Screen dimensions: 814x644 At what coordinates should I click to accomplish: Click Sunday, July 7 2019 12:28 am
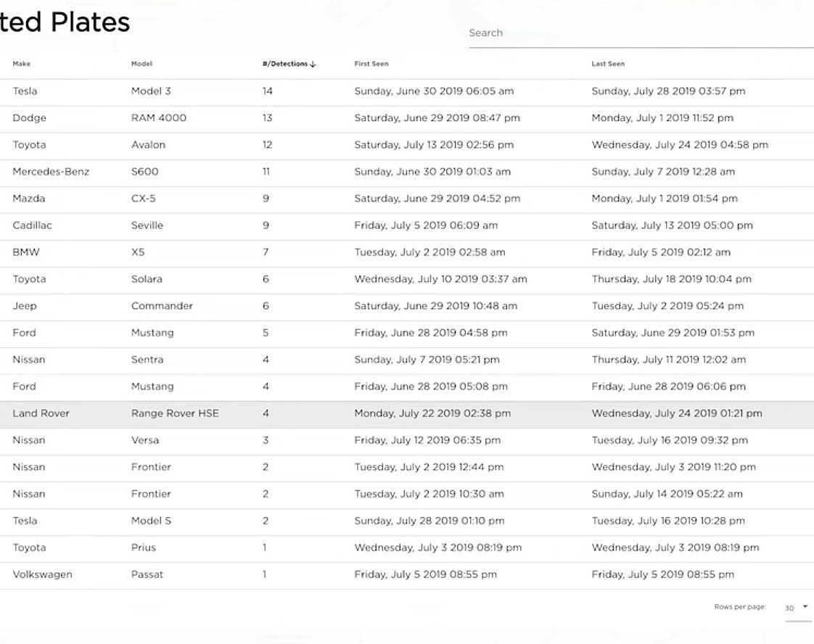click(x=663, y=172)
